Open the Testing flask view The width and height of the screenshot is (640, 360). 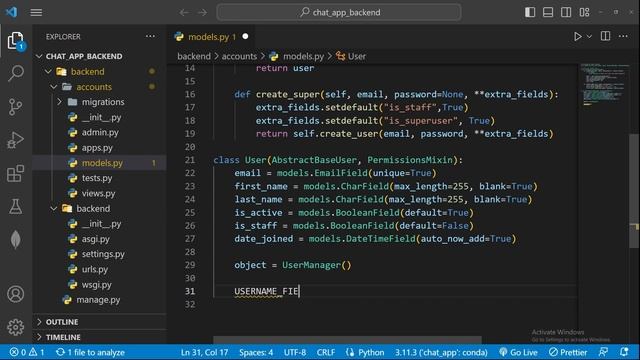click(16, 207)
